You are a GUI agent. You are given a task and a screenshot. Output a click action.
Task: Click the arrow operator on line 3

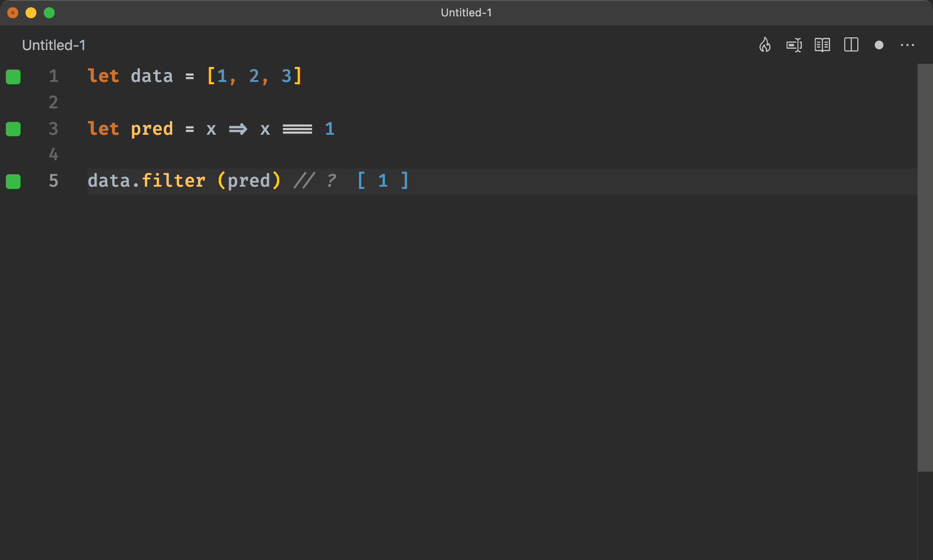(x=238, y=129)
